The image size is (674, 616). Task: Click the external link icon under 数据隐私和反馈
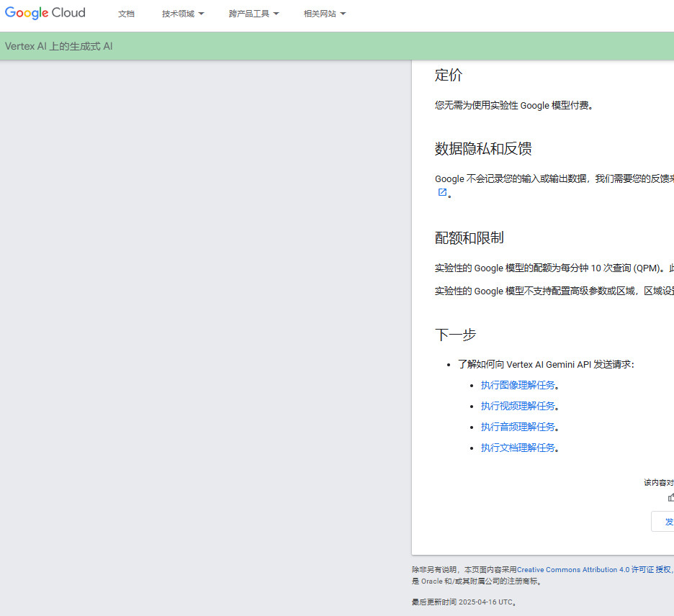click(x=442, y=192)
